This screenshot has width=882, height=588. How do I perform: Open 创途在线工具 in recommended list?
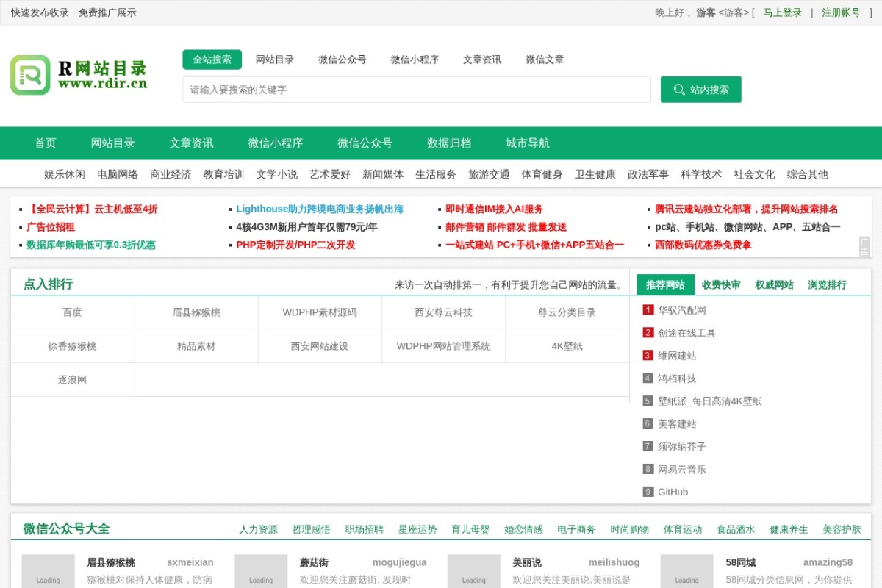point(686,333)
